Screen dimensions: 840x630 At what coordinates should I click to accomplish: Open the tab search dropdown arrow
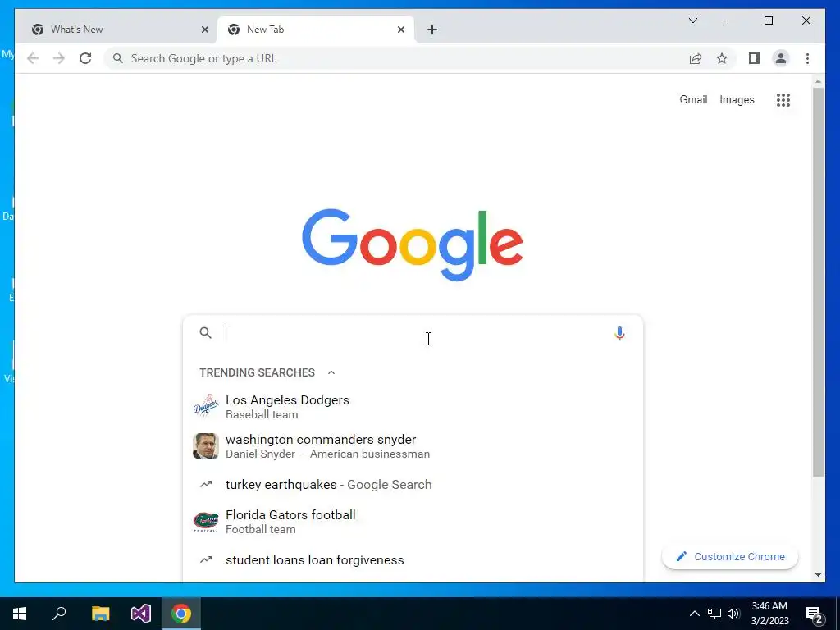point(692,21)
